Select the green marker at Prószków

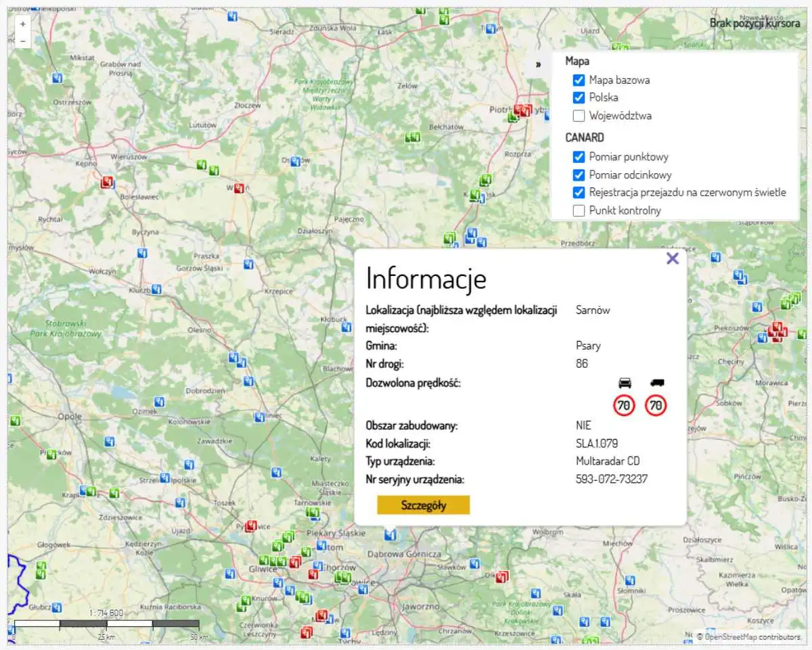pos(51,455)
